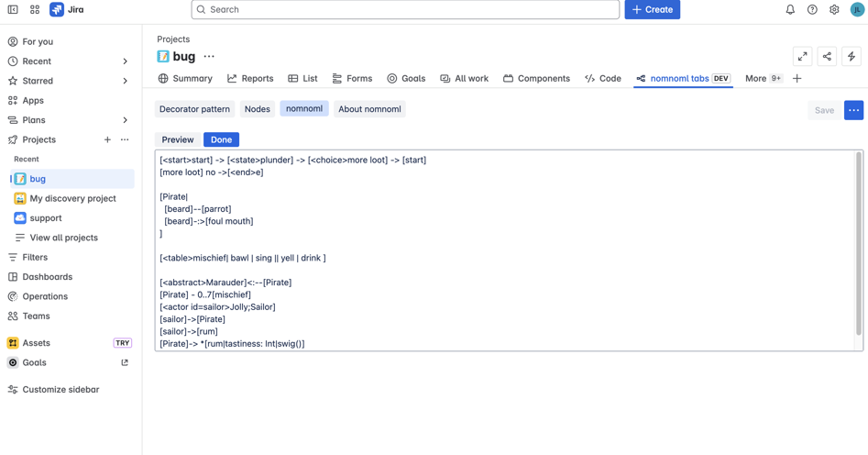Open Filters in the sidebar
This screenshot has height=455, width=868.
pos(71,257)
